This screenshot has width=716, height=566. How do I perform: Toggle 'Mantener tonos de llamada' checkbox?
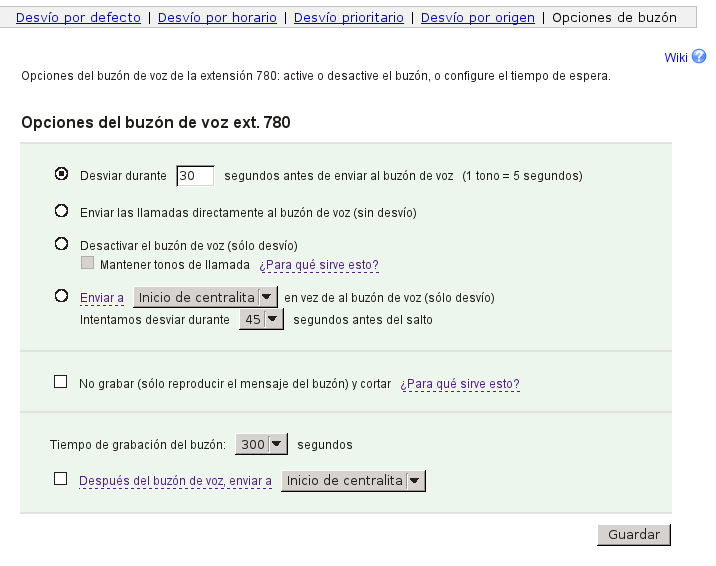87,264
